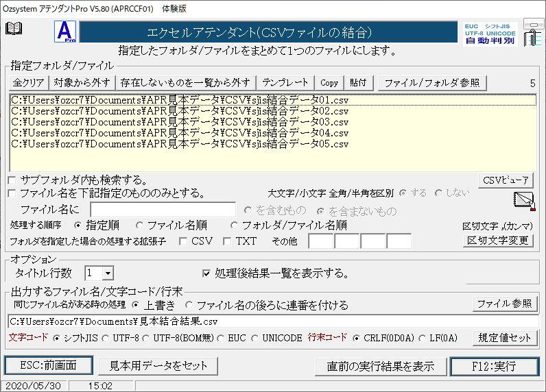Click the last その他 extension box
Viewport: 546px width, 392px height.
point(399,241)
